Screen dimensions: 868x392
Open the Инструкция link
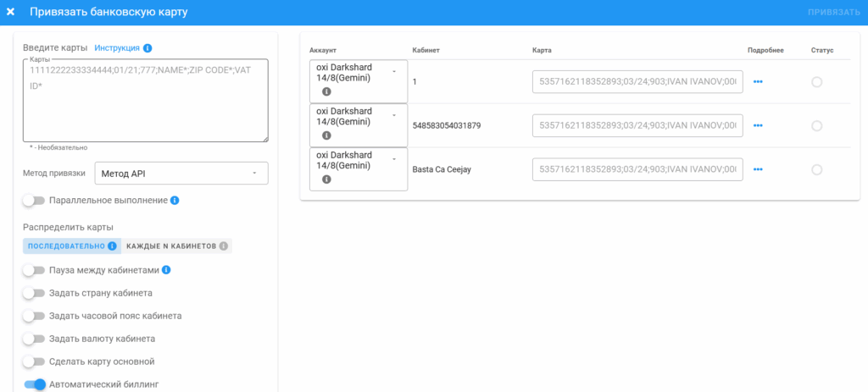(x=117, y=48)
